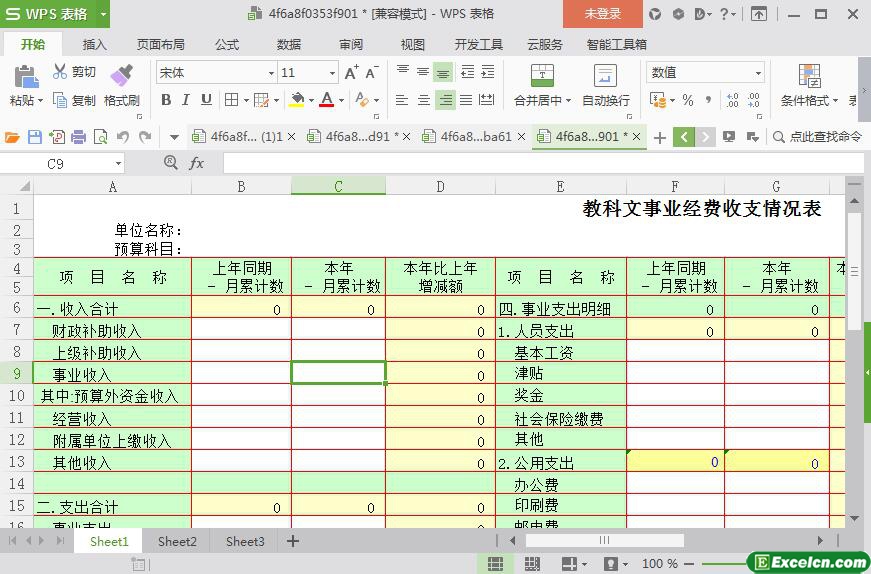871x574 pixels.
Task: Click the Wrap Text (自动换行) icon
Action: pyautogui.click(x=605, y=77)
